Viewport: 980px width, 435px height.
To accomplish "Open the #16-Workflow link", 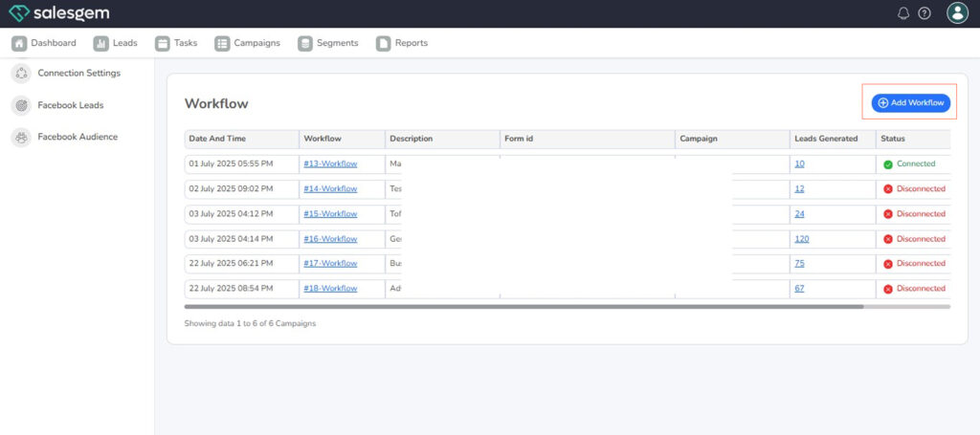I will [x=330, y=239].
